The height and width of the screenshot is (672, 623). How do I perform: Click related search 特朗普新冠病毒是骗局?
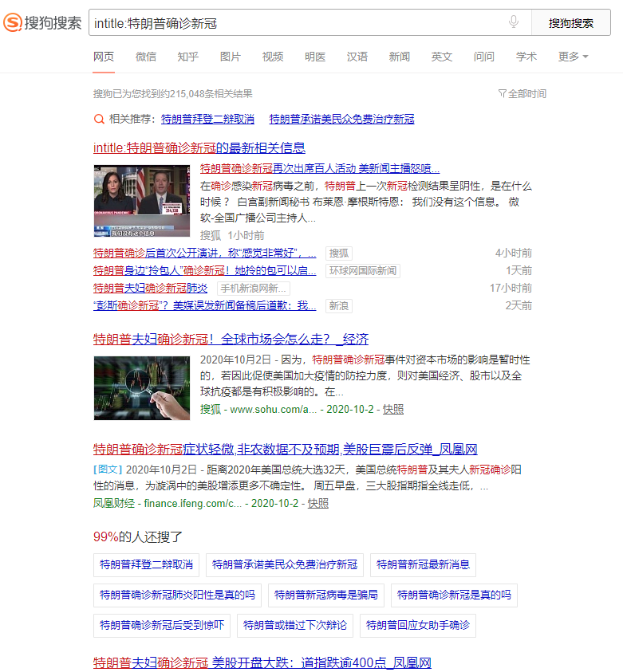coord(326,595)
